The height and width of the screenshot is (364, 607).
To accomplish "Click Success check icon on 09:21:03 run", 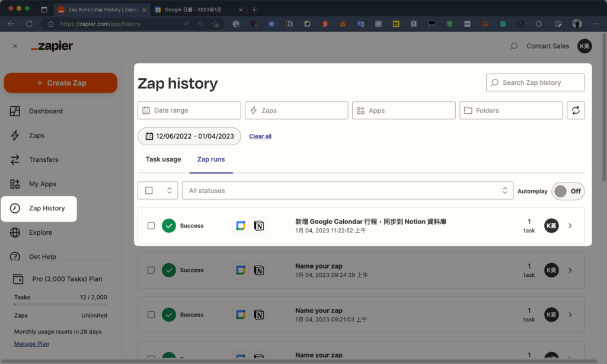I will pos(169,315).
